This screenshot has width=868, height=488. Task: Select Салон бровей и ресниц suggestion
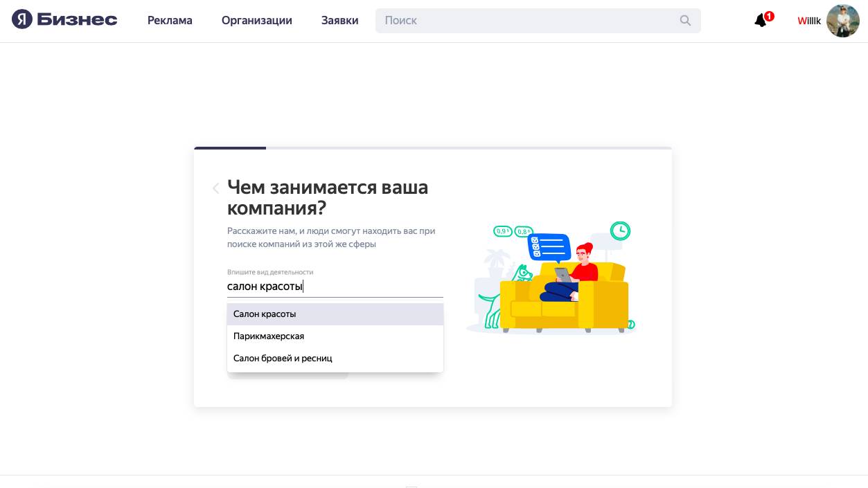pos(335,359)
